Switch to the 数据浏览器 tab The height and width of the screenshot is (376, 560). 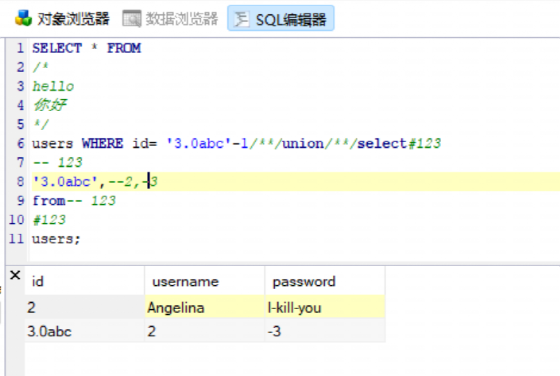coord(170,19)
